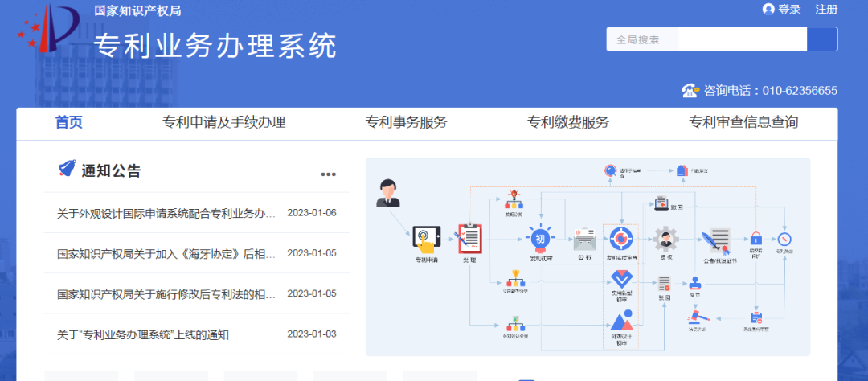Click the user avatar icon beside 登录

point(768,10)
